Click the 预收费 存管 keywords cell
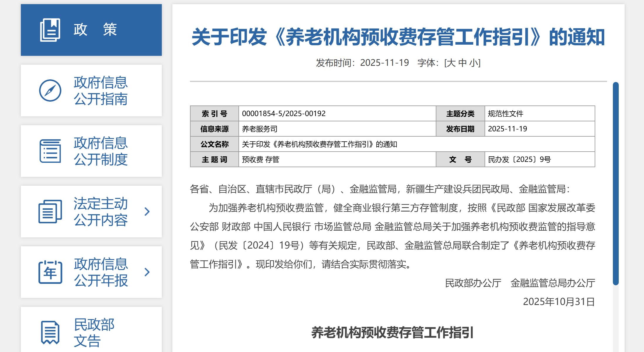Image resolution: width=644 pixels, height=352 pixels. (337, 159)
